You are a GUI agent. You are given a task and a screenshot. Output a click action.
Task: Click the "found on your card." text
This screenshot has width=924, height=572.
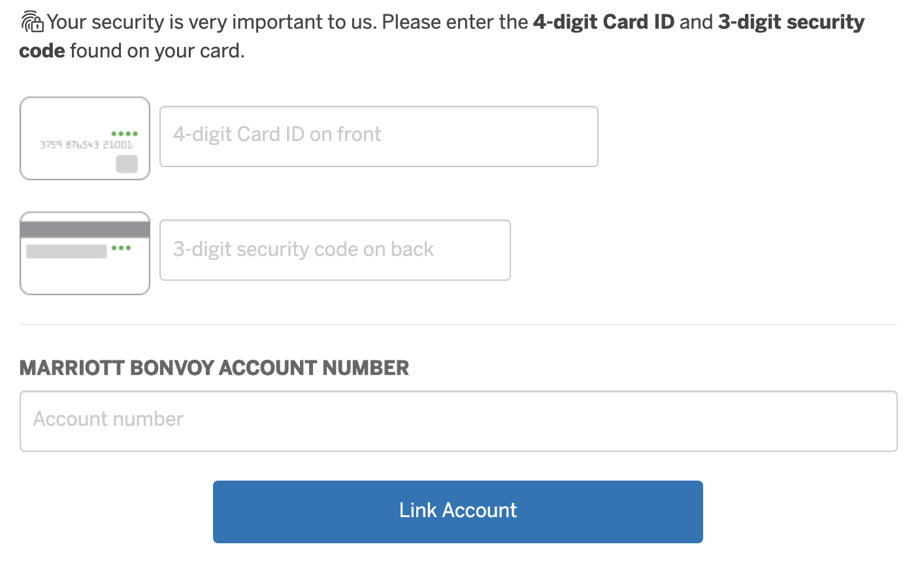[x=157, y=51]
